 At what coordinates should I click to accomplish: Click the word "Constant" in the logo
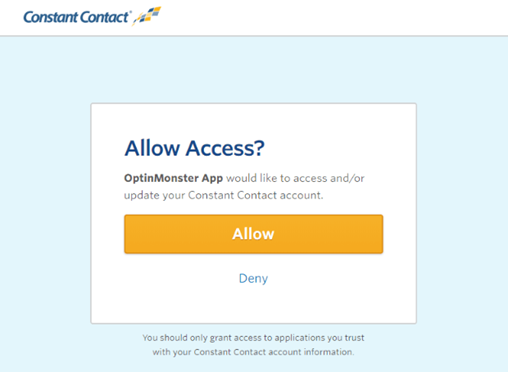pyautogui.click(x=50, y=17)
